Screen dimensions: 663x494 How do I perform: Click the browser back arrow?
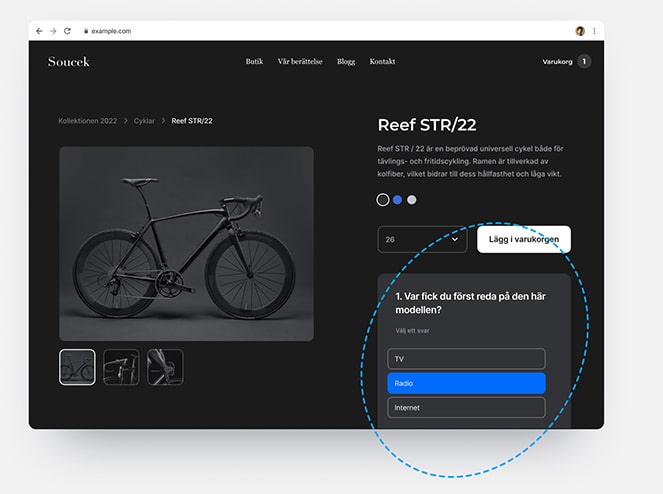pyautogui.click(x=40, y=31)
